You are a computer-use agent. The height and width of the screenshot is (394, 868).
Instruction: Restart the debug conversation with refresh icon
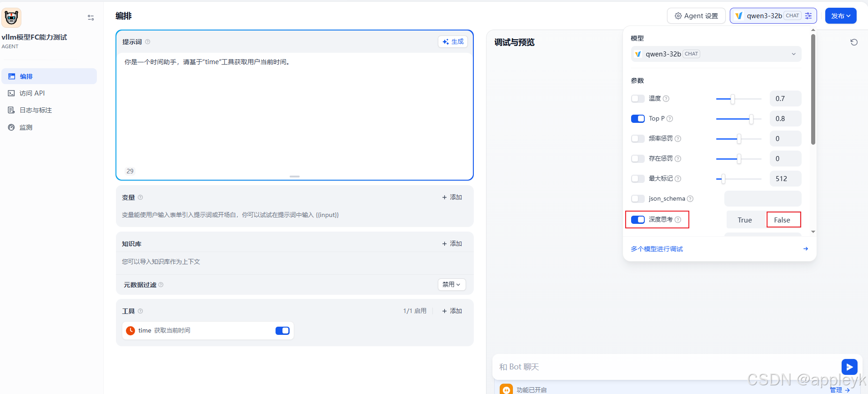point(854,42)
